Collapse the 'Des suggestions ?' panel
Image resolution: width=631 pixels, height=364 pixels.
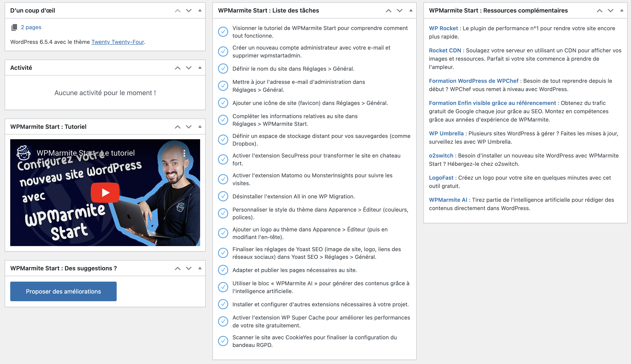pyautogui.click(x=200, y=268)
